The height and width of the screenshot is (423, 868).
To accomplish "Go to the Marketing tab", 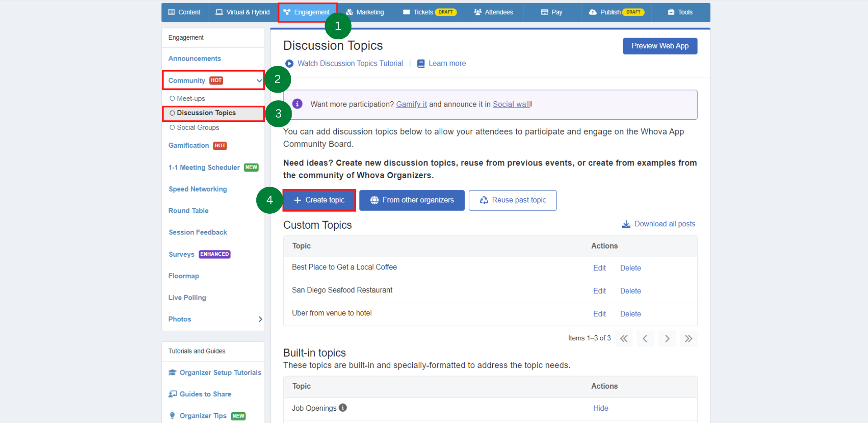I will pos(365,12).
